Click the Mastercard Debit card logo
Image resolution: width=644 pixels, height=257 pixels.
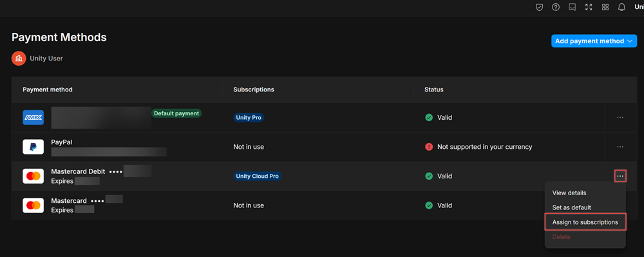33,176
